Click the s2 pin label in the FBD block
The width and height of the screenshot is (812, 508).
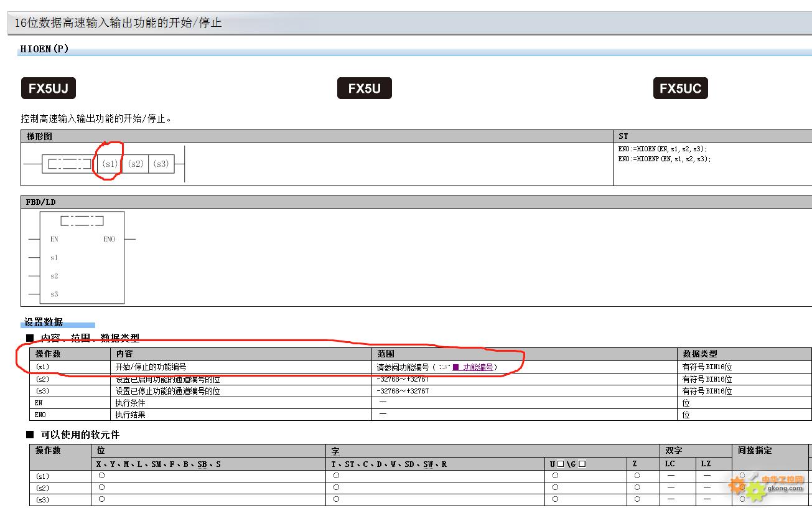point(54,276)
